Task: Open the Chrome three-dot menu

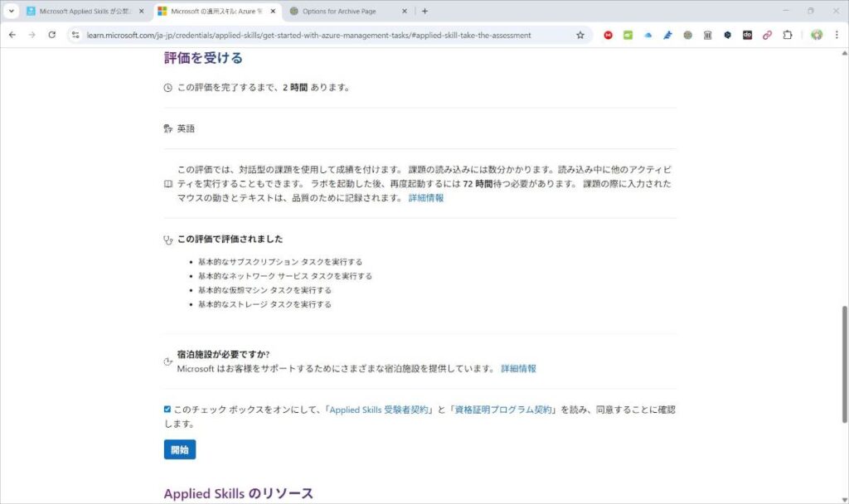Action: (x=837, y=35)
